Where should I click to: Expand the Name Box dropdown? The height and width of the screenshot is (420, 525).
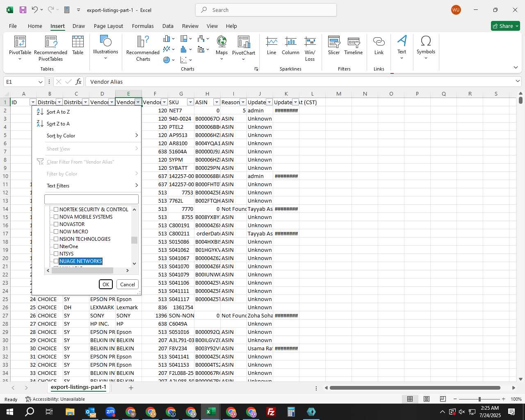tap(40, 82)
